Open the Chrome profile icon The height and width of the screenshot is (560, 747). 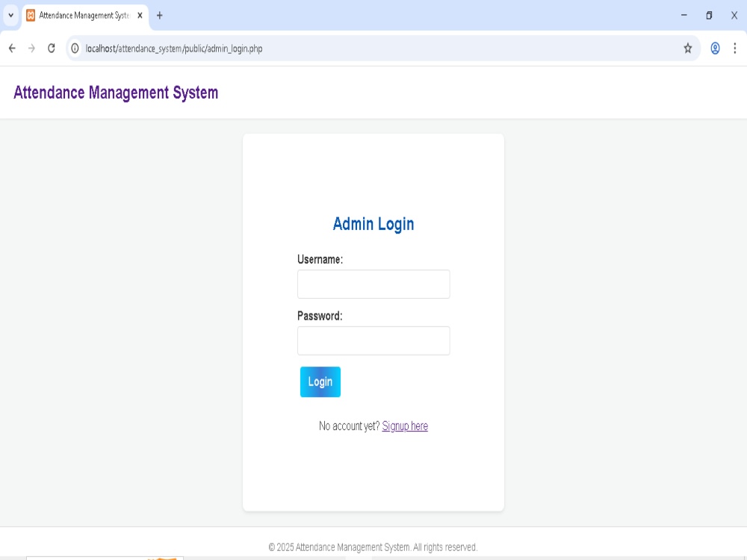click(x=715, y=48)
